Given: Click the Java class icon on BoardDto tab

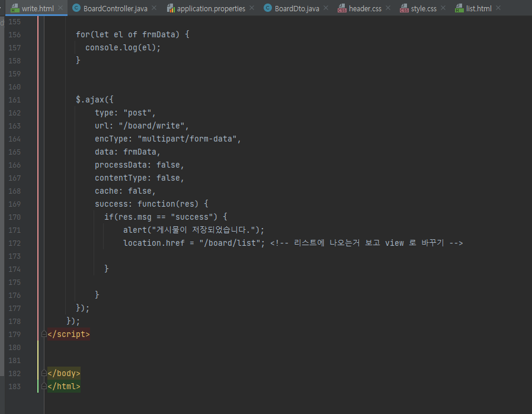Looking at the screenshot, I should (268, 8).
